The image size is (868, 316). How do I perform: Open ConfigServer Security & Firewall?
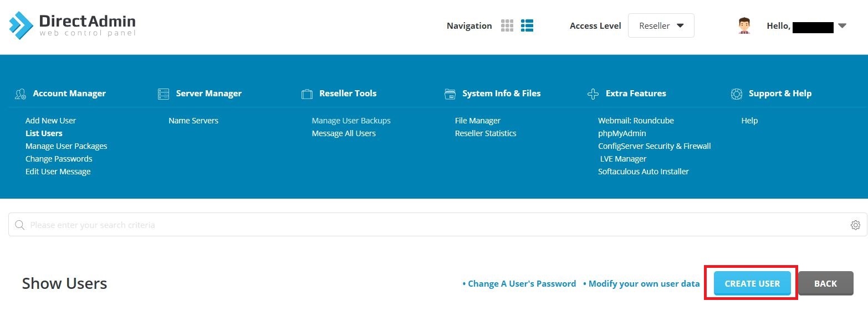click(655, 146)
